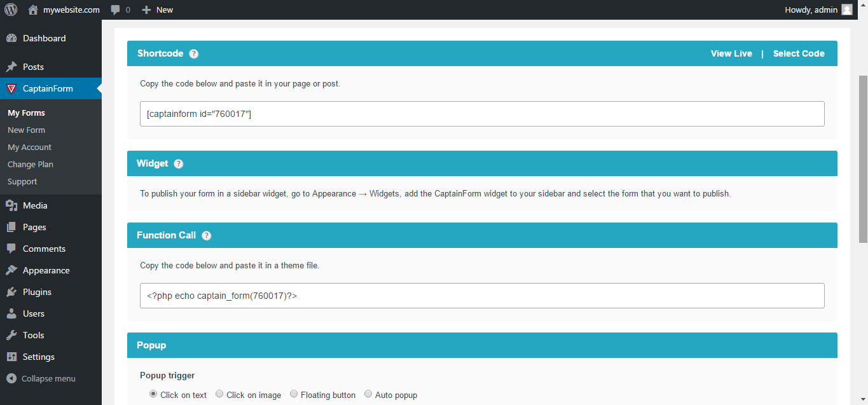Click the mywebsite.com site link
Image resolution: width=868 pixels, height=405 pixels.
coord(71,10)
